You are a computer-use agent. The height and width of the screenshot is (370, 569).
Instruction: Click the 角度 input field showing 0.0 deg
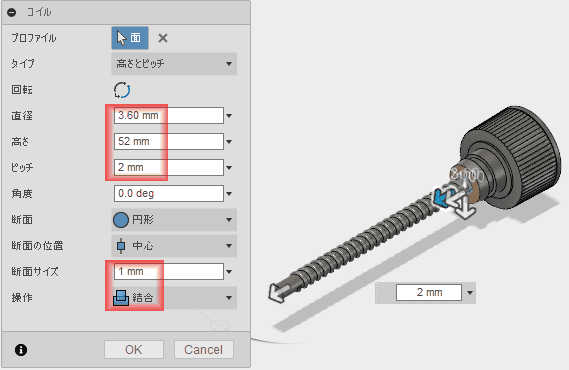[x=169, y=193]
